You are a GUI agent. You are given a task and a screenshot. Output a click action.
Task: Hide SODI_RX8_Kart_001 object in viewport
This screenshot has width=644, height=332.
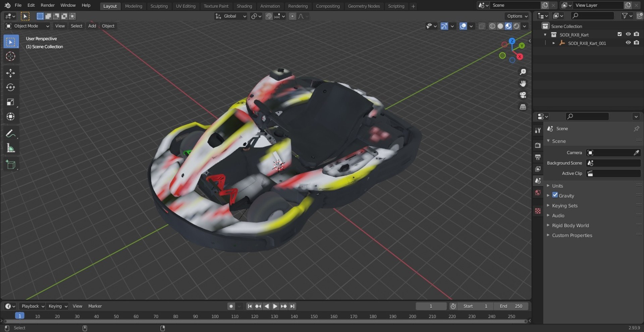[x=628, y=43]
